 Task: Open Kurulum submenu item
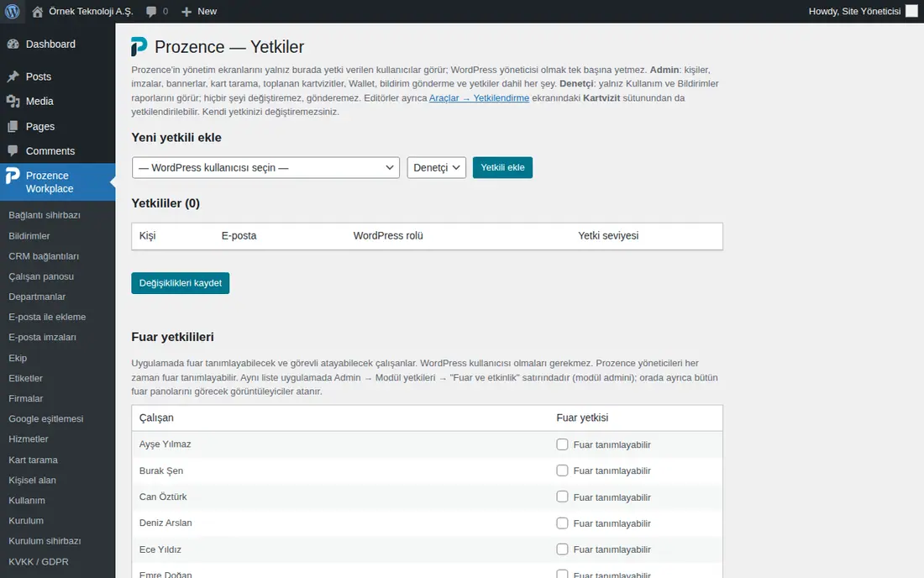click(x=26, y=521)
